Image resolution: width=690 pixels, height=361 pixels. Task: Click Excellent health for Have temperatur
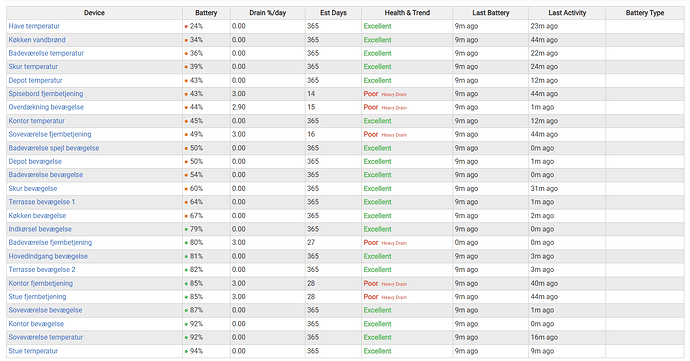(377, 26)
